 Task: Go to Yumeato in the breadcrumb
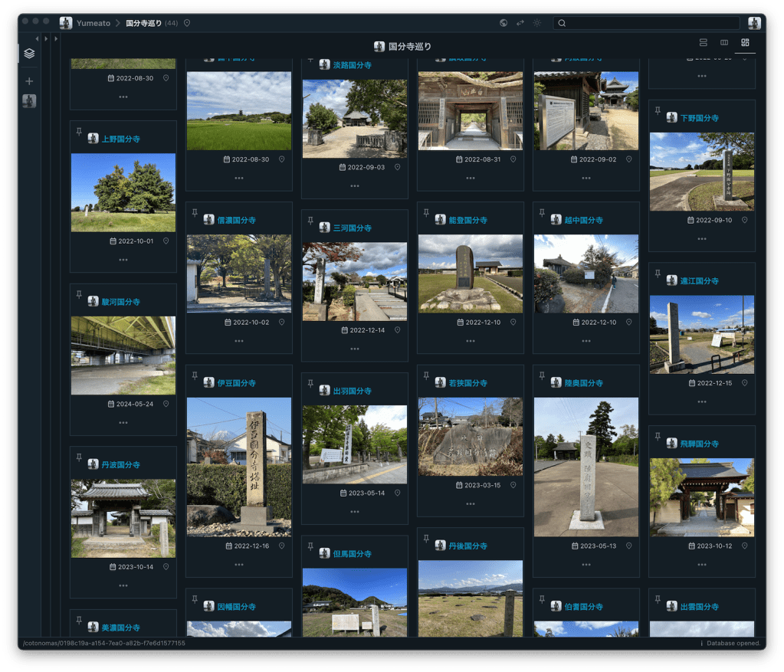coord(93,23)
